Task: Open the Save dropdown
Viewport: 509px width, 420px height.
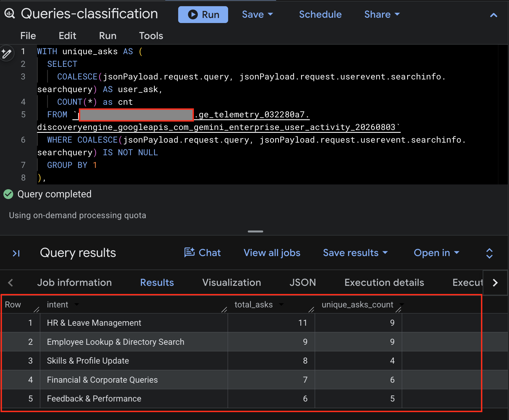Action: pyautogui.click(x=257, y=15)
